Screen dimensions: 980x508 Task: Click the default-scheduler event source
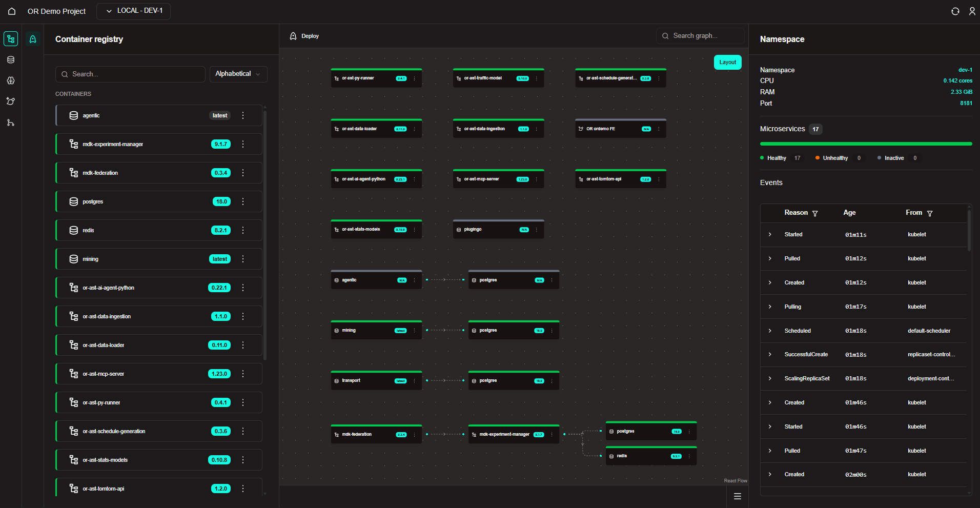929,331
